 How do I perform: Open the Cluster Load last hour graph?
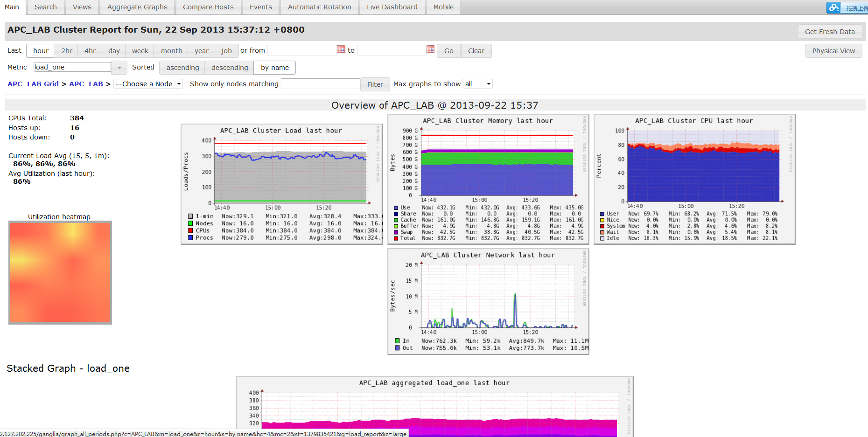click(282, 184)
